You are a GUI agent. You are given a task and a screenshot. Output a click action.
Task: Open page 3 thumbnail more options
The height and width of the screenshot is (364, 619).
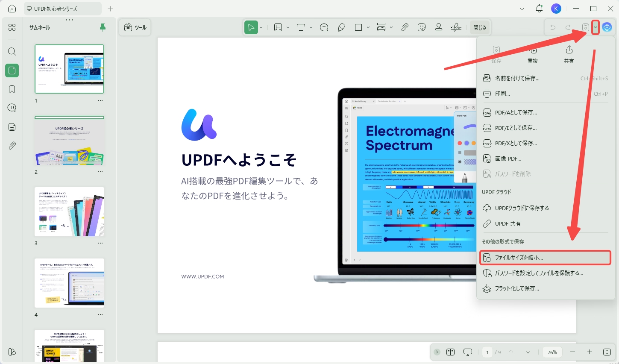pyautogui.click(x=100, y=243)
